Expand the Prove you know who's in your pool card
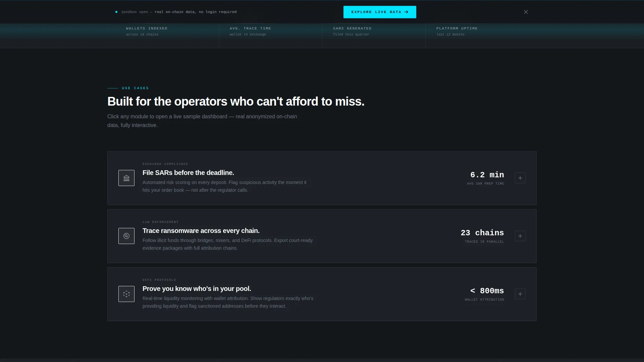The image size is (644, 362). [520, 294]
